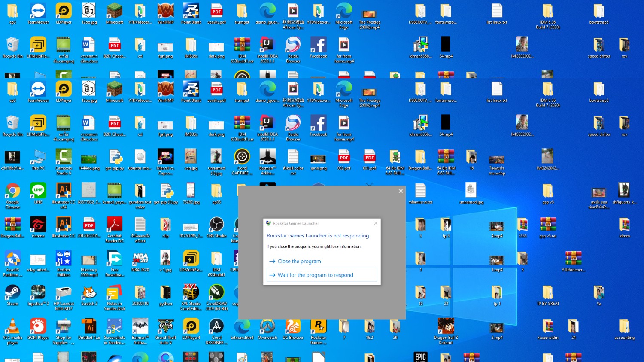Open the tp 1 folder

[497, 295]
